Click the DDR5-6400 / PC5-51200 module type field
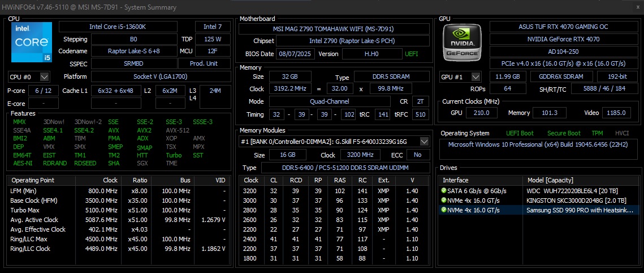The image size is (644, 273). click(x=345, y=168)
